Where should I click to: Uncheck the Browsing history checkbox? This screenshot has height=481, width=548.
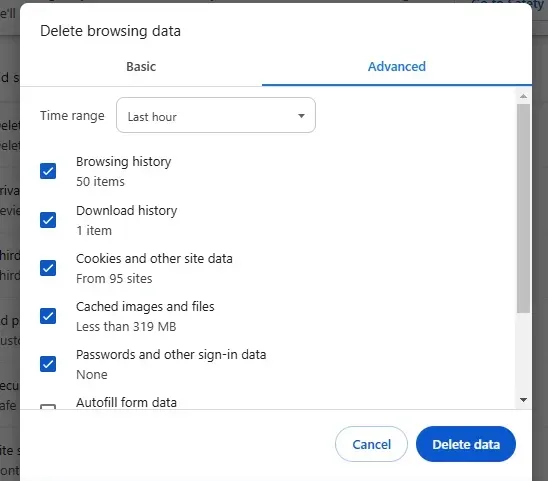click(x=48, y=171)
